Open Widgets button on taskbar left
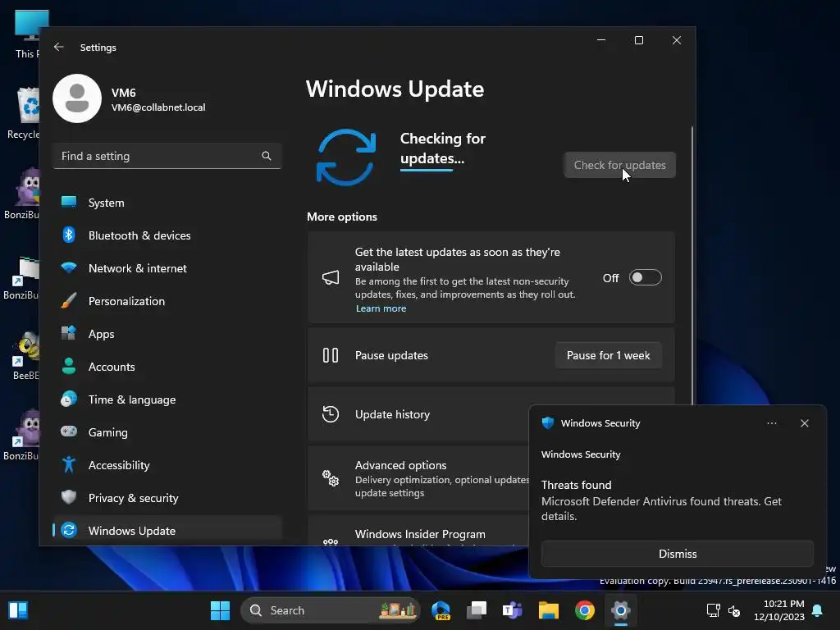This screenshot has height=630, width=840. pos(18,610)
